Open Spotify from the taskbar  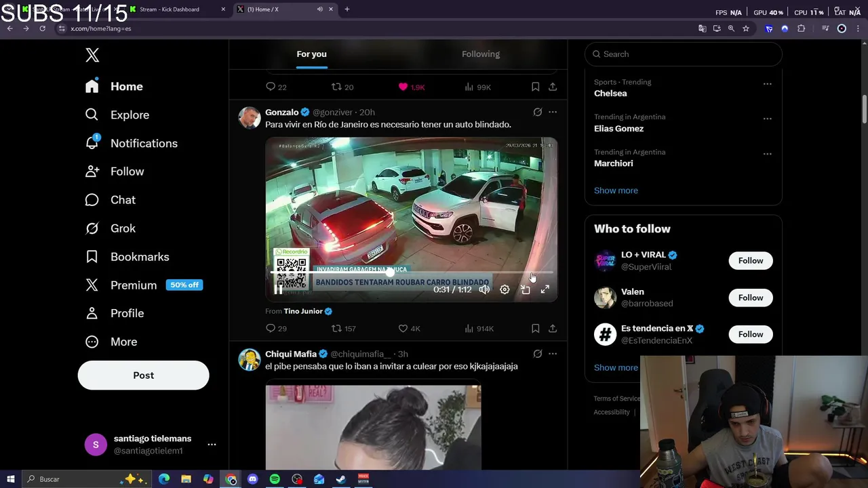(x=275, y=479)
